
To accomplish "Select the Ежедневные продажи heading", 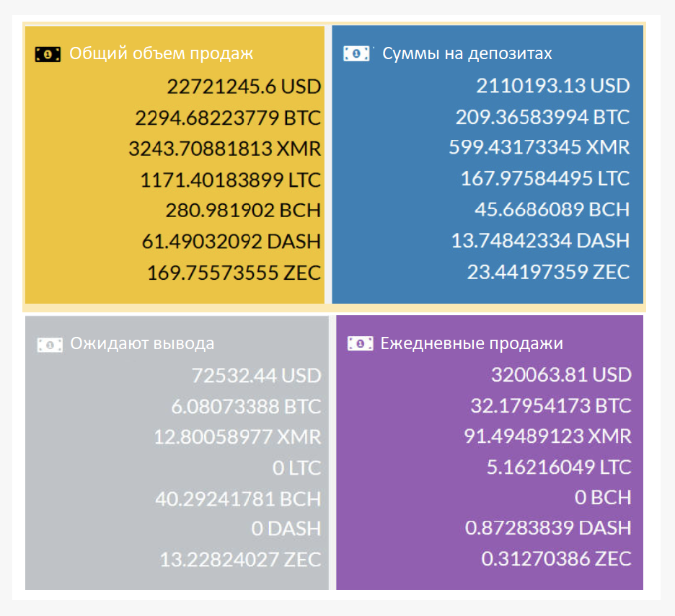I will [x=472, y=343].
